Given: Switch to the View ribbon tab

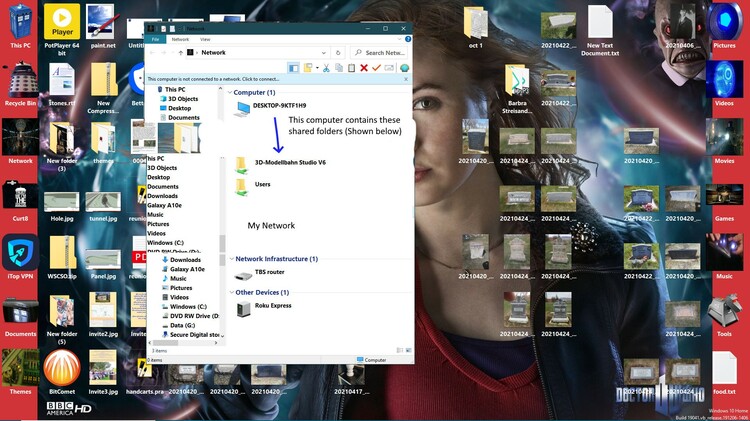Looking at the screenshot, I should [205, 39].
